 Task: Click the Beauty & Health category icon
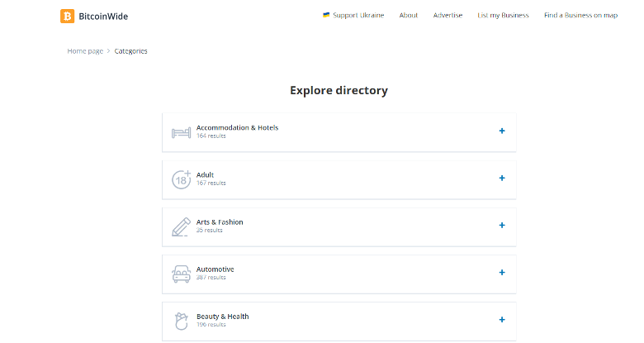tap(181, 321)
